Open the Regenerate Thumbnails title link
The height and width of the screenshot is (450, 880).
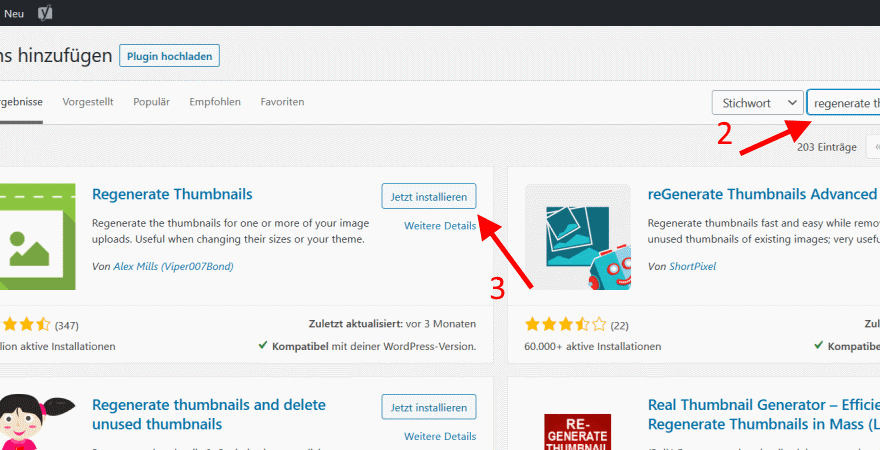(172, 194)
